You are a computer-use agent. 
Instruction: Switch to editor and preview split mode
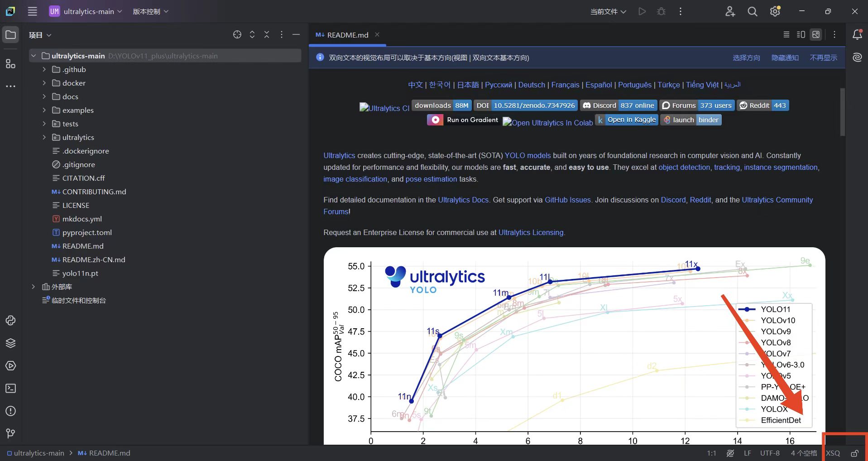point(801,35)
